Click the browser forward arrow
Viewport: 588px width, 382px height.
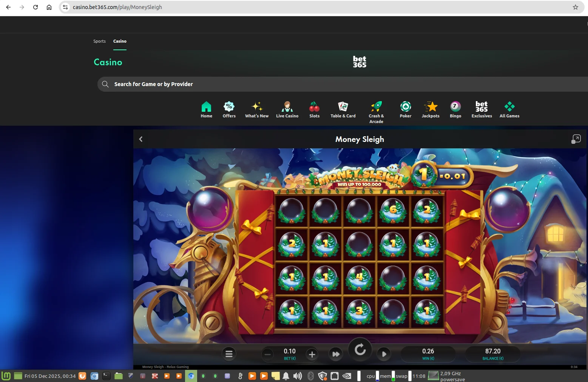tap(22, 7)
